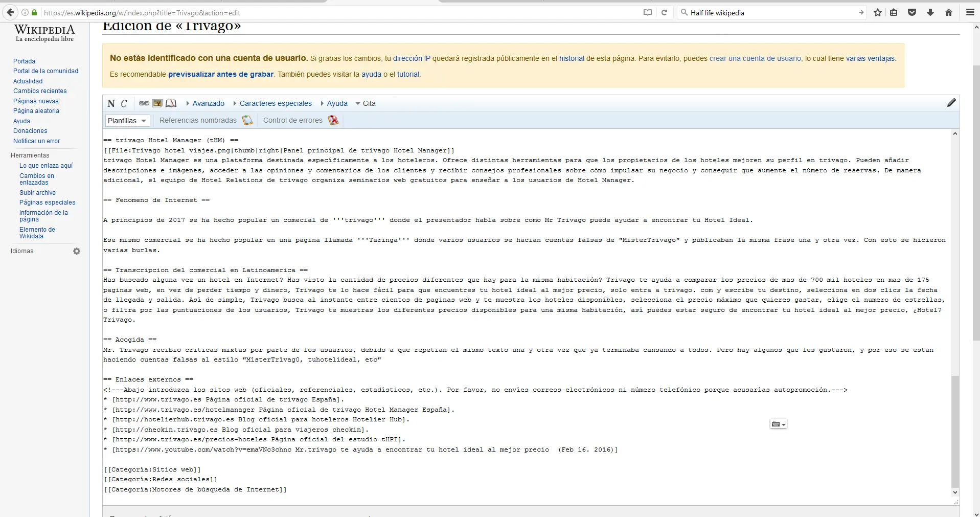Image resolution: width=980 pixels, height=517 pixels.
Task: Open Donaciones link
Action: (30, 131)
